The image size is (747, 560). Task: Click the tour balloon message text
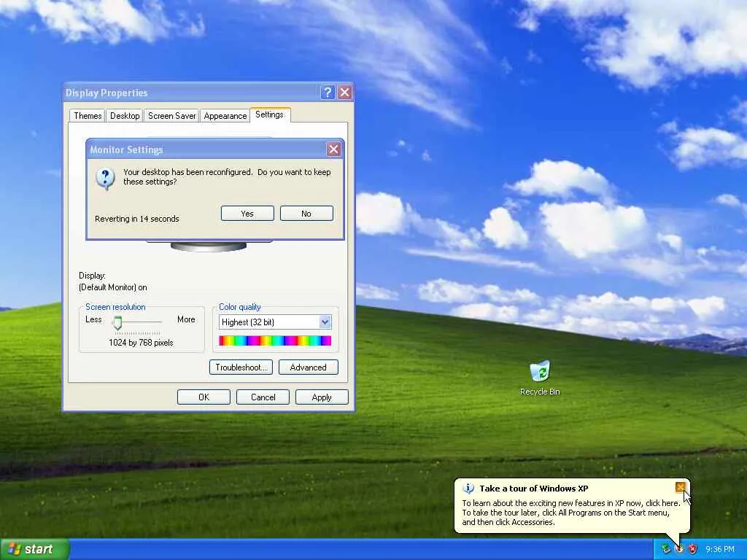pos(570,513)
